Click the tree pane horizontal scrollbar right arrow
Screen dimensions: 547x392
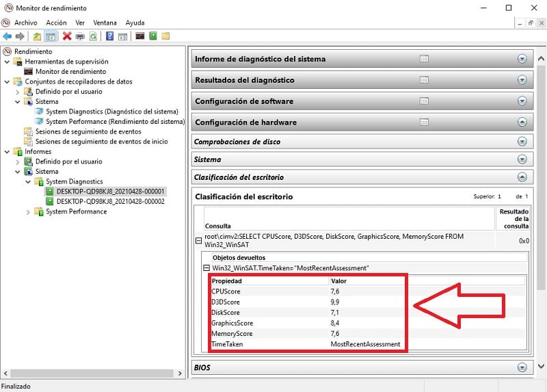point(180,373)
